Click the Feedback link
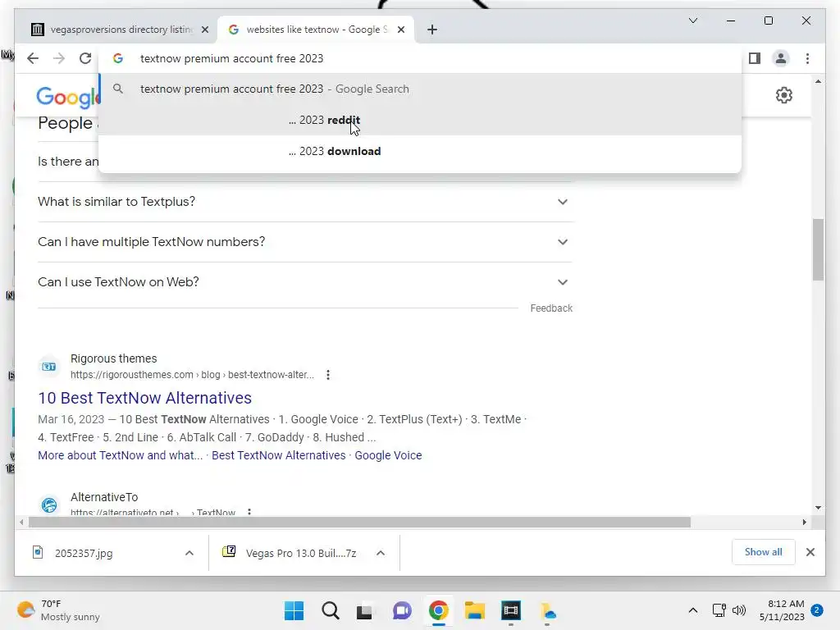Screen dimensions: 840x630 tap(551, 308)
